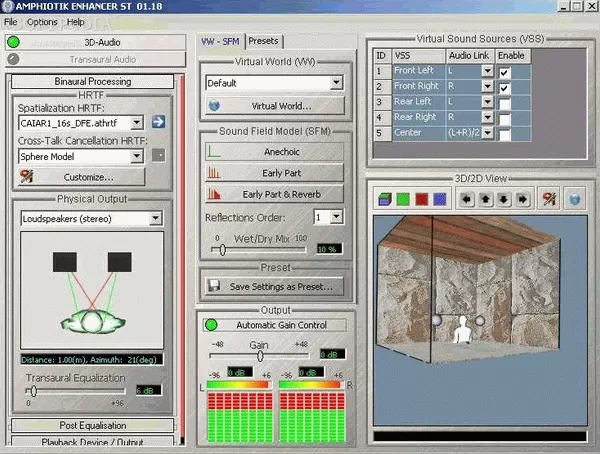This screenshot has height=454, width=600.
Task: Click the Early Part red bars icon
Action: click(214, 173)
